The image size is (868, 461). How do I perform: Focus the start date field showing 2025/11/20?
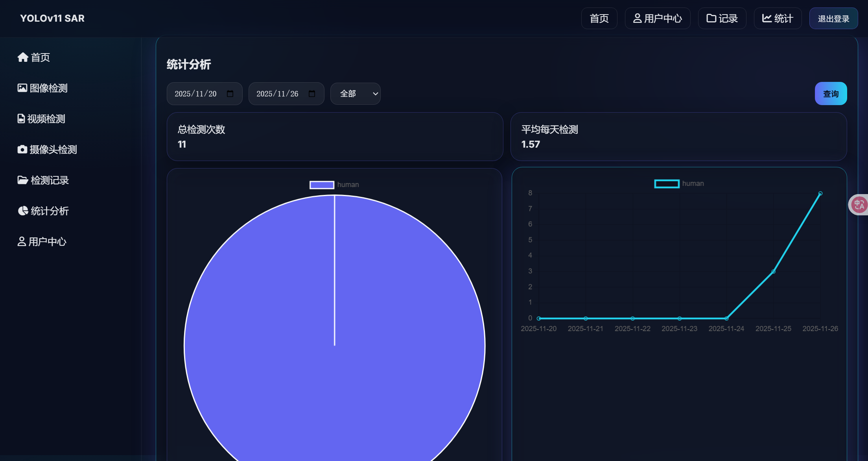pos(205,94)
